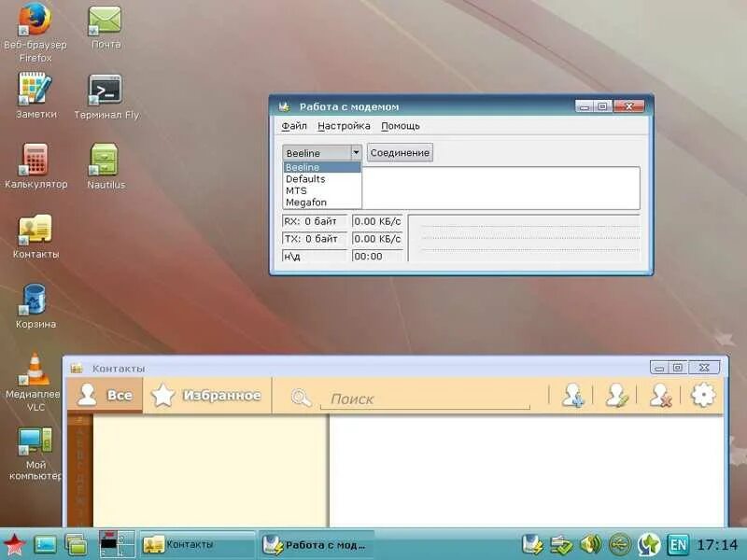Select MTS in the provider list
Image resolution: width=747 pixels, height=560 pixels.
pos(321,190)
